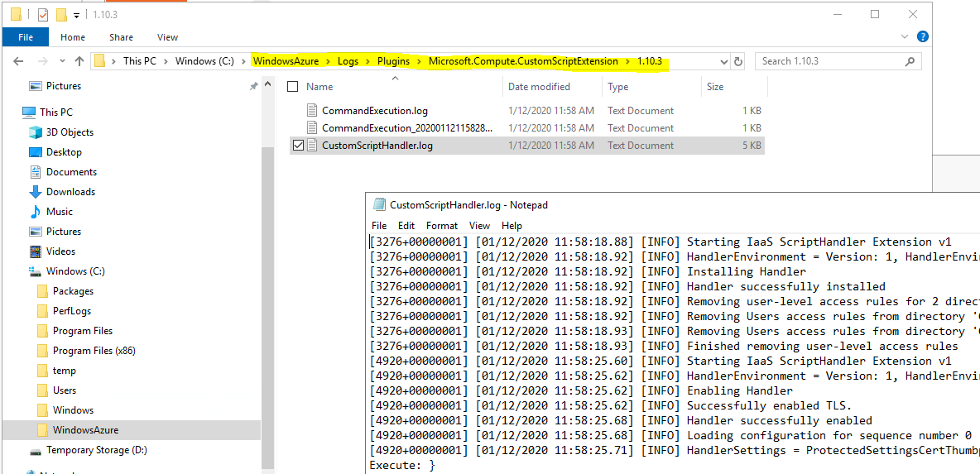This screenshot has width=980, height=474.
Task: Open the Notepad File menu
Action: tap(379, 226)
